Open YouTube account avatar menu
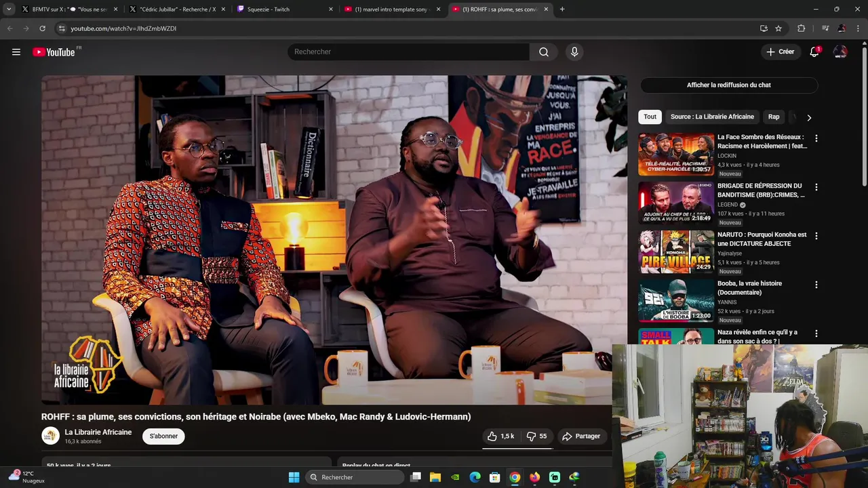The width and height of the screenshot is (868, 488). click(840, 52)
